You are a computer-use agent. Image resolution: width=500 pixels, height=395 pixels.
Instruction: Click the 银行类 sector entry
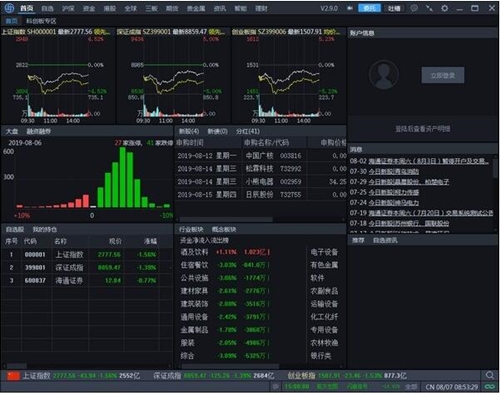click(321, 356)
